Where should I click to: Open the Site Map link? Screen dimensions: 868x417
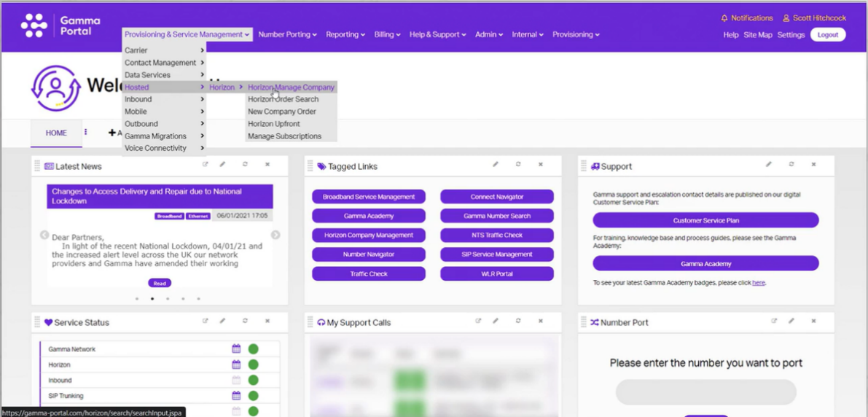coord(758,34)
